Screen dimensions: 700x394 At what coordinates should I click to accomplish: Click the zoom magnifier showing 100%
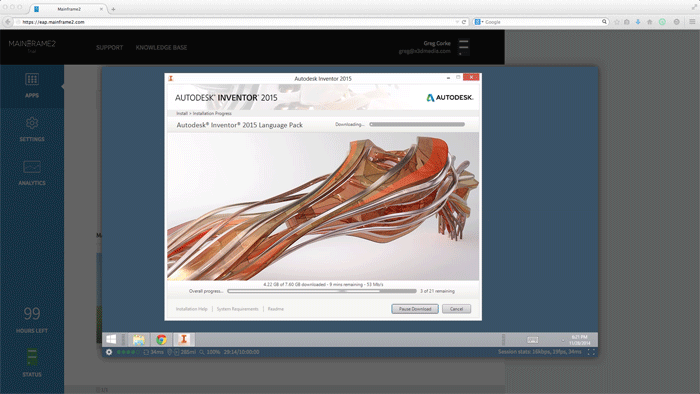(x=202, y=352)
